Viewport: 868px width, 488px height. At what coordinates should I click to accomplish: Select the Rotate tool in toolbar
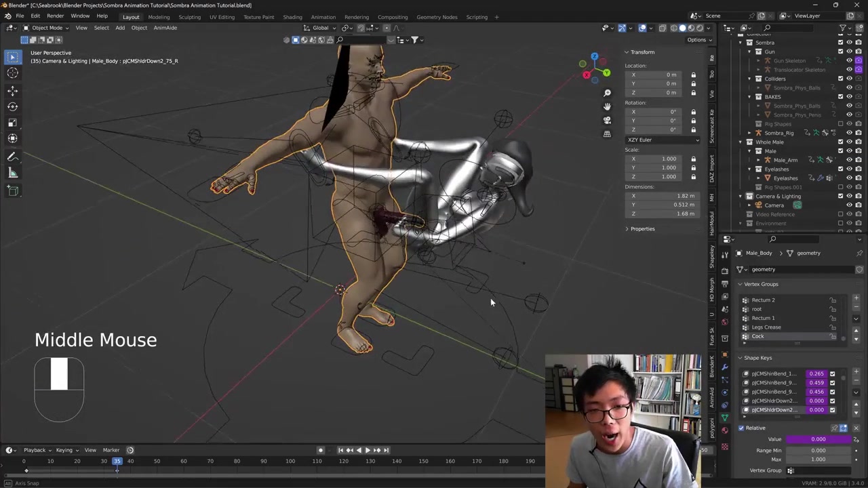click(x=12, y=106)
